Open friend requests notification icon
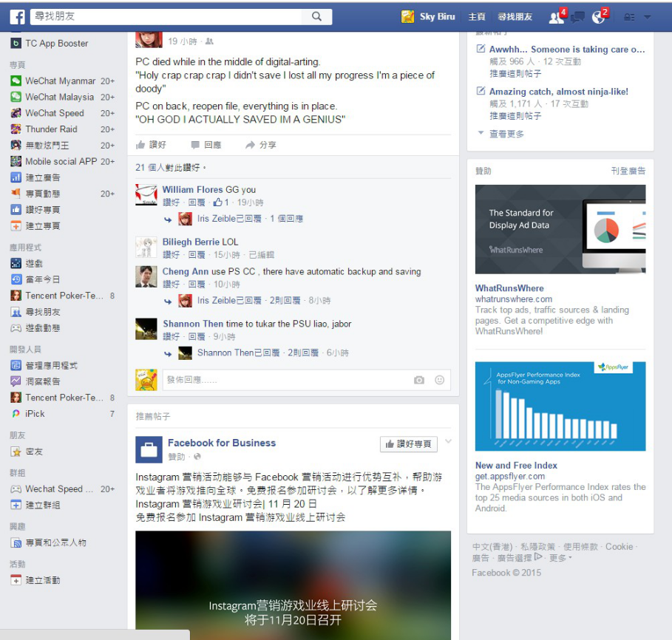The width and height of the screenshot is (672, 640). 557,17
